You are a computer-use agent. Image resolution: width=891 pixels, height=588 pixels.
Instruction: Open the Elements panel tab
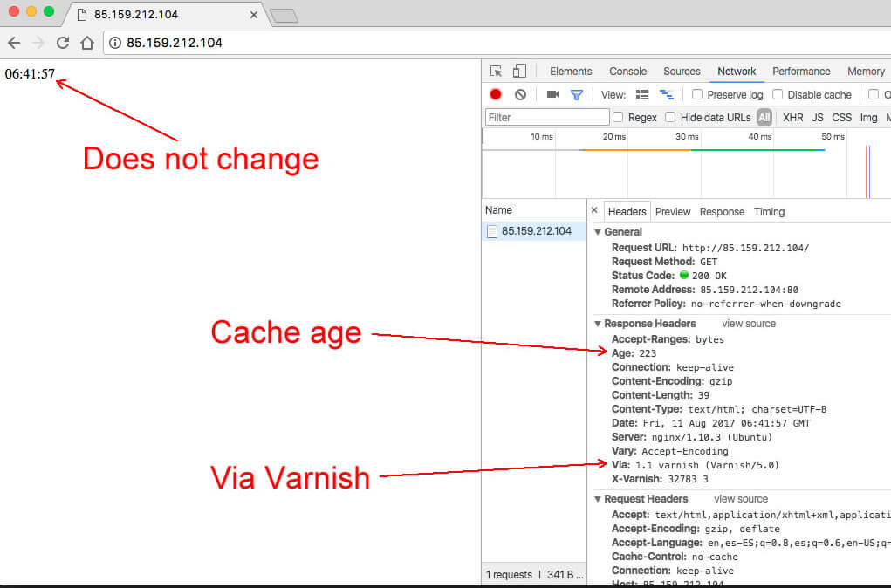[571, 71]
